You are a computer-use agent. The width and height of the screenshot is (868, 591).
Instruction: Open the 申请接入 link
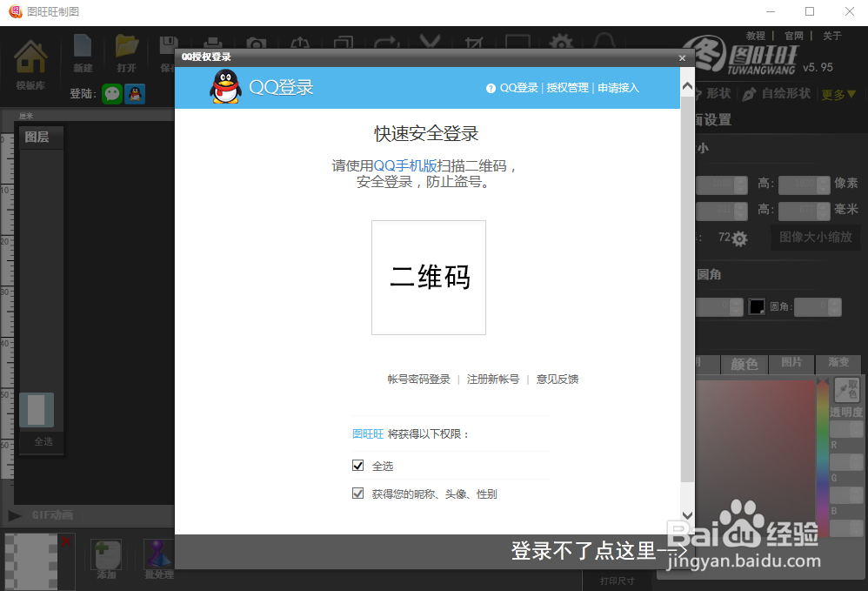(618, 88)
